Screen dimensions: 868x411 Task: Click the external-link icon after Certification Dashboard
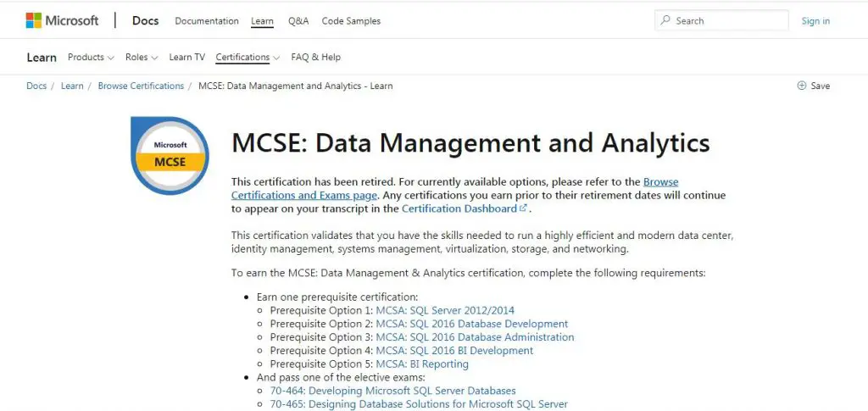pos(523,208)
